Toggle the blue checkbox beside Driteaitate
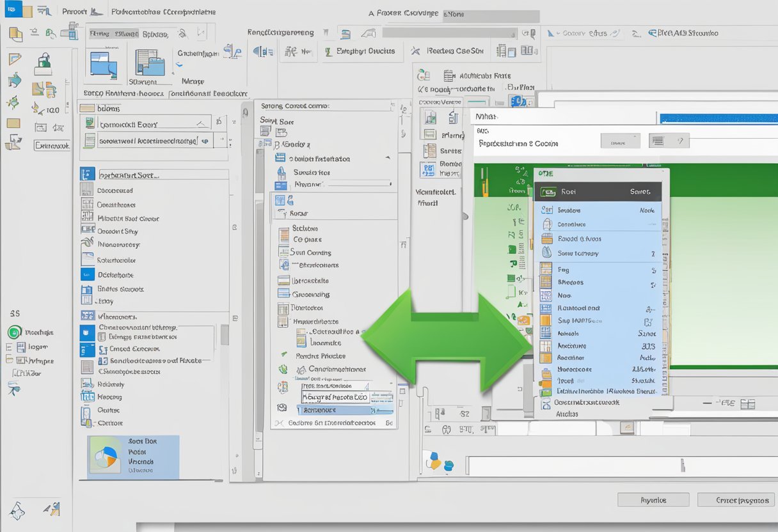This screenshot has height=532, width=778. pyautogui.click(x=88, y=274)
